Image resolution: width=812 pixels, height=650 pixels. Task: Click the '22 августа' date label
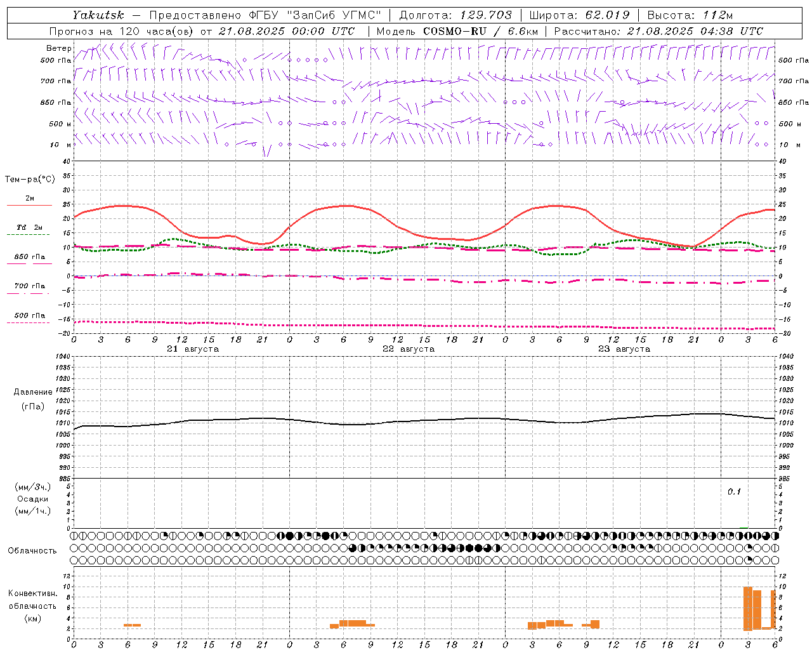(x=409, y=349)
